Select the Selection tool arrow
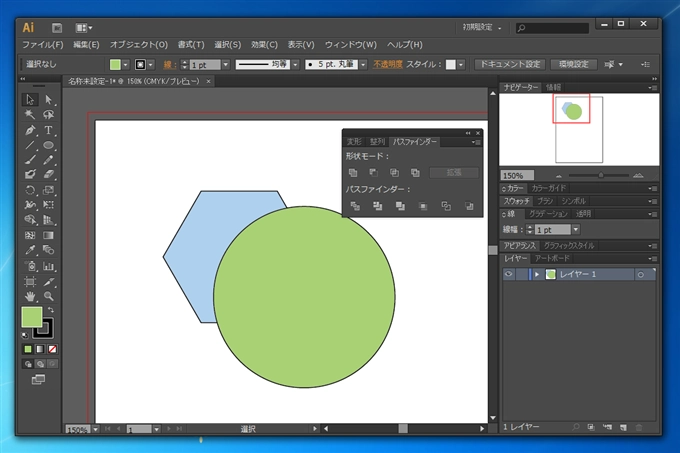The height and width of the screenshot is (453, 680). [x=29, y=100]
